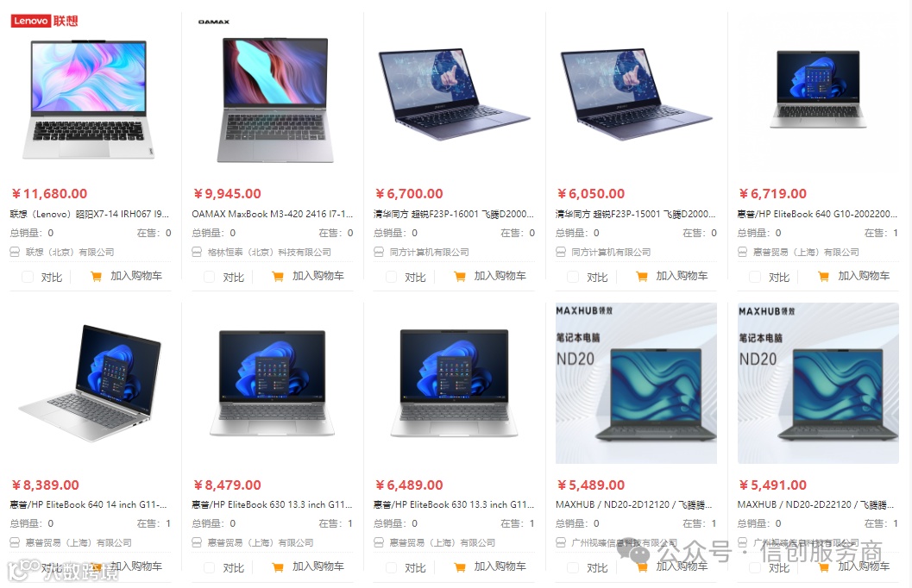Tick 对比 checkbox for OAMAX MaxBook
912x588 pixels.
(x=210, y=277)
